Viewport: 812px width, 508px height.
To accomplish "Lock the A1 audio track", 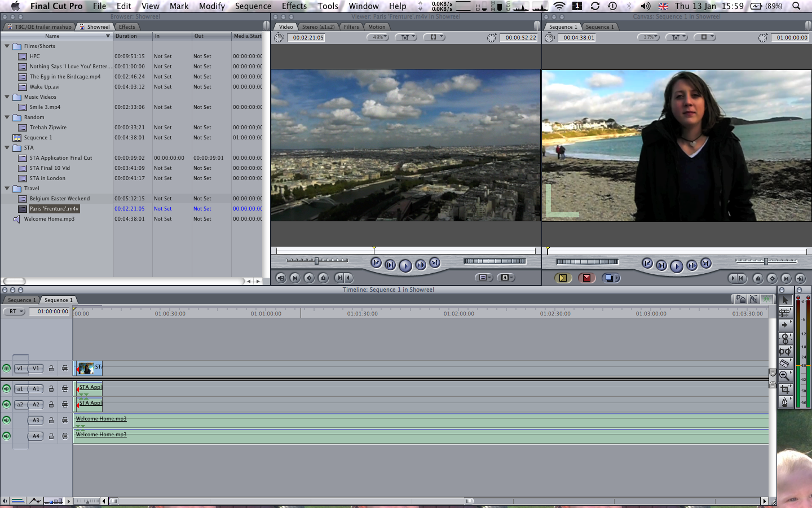I will 51,389.
